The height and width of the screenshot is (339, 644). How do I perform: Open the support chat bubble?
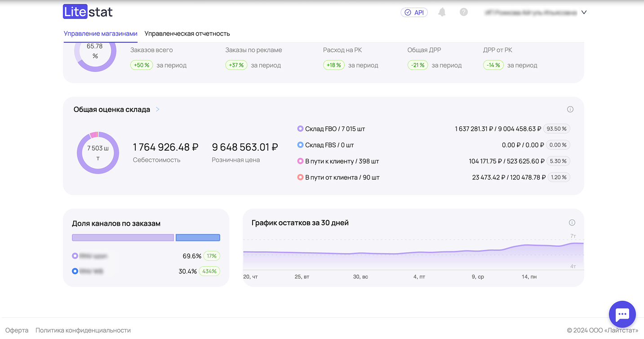[x=622, y=314]
